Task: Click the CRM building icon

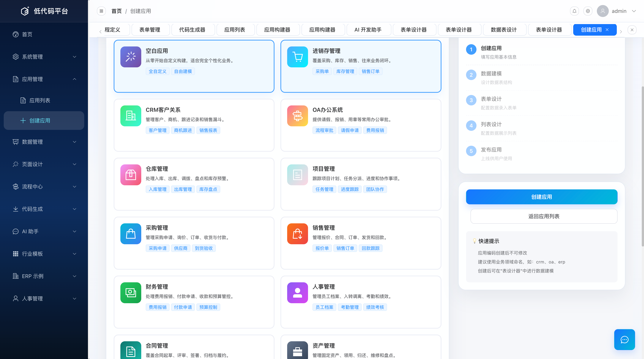Action: tap(131, 116)
